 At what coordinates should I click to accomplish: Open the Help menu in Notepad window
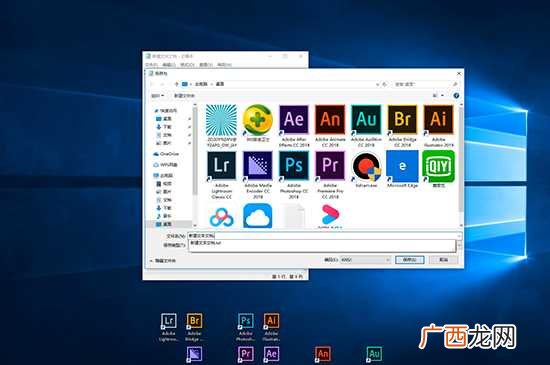point(224,65)
